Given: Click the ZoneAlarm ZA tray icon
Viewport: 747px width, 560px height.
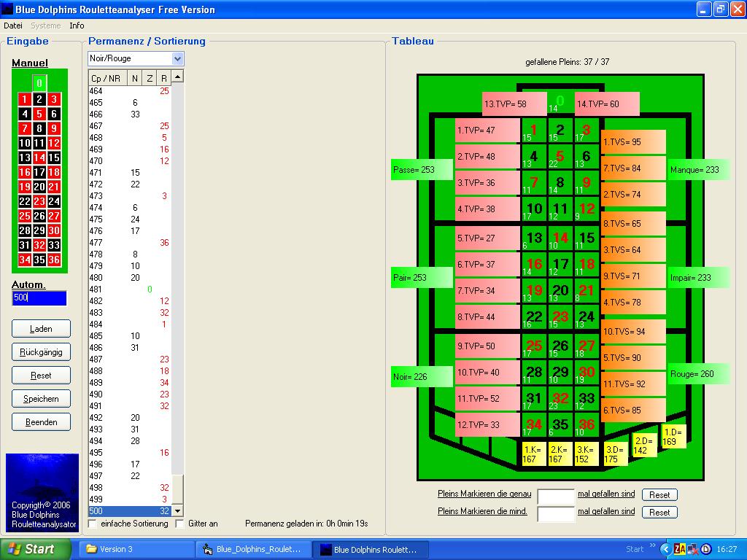Looking at the screenshot, I should pos(680,549).
